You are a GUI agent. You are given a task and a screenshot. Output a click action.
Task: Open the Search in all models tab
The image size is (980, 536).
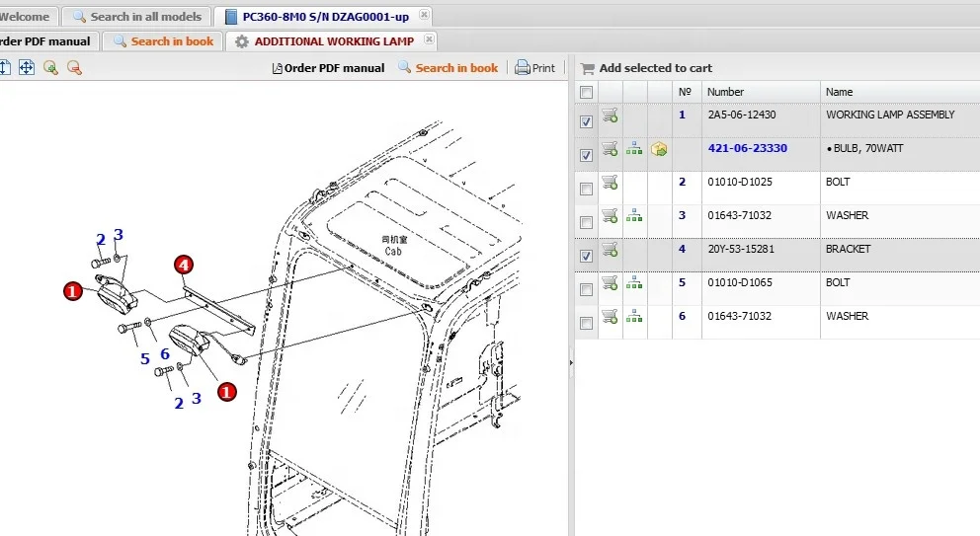click(137, 17)
